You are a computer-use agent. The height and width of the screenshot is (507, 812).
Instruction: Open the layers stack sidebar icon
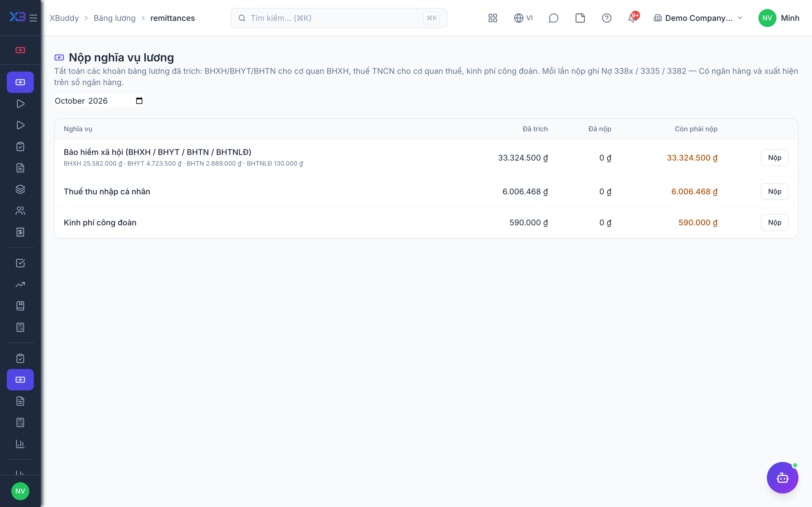click(x=20, y=189)
